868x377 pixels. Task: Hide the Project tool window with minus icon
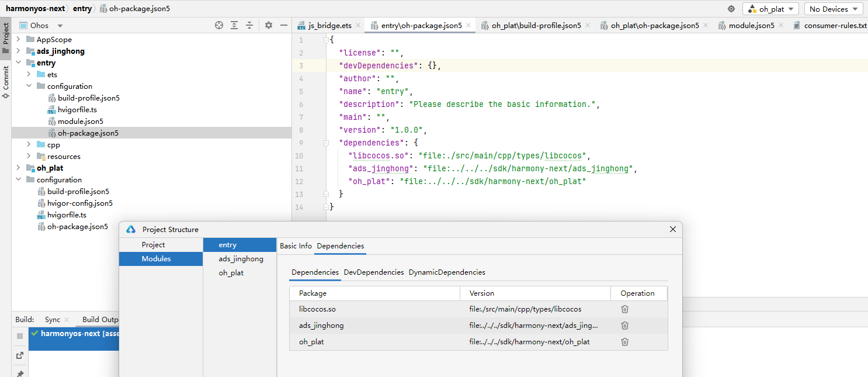click(x=284, y=25)
